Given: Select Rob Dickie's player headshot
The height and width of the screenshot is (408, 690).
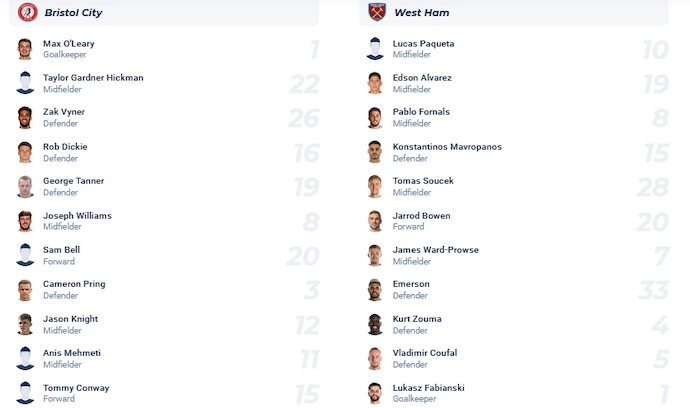Looking at the screenshot, I should click(x=26, y=152).
